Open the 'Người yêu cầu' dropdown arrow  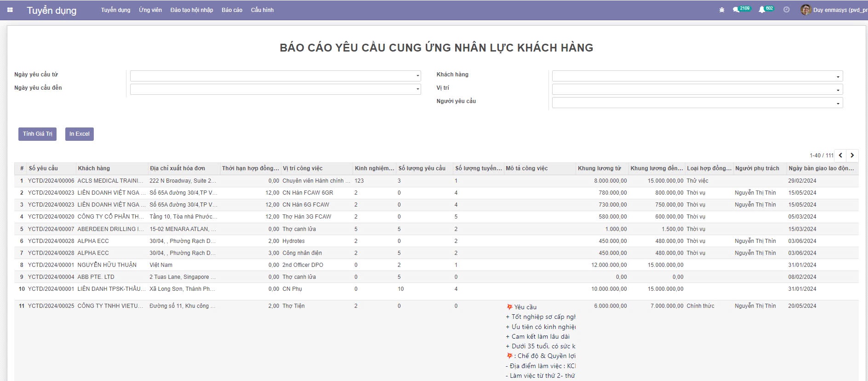[838, 104]
